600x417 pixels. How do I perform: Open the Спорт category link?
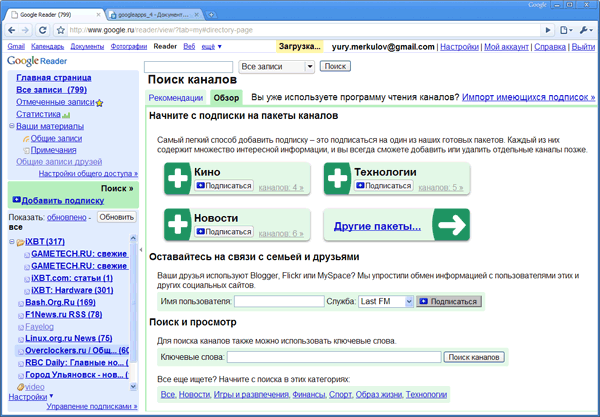(x=340, y=394)
